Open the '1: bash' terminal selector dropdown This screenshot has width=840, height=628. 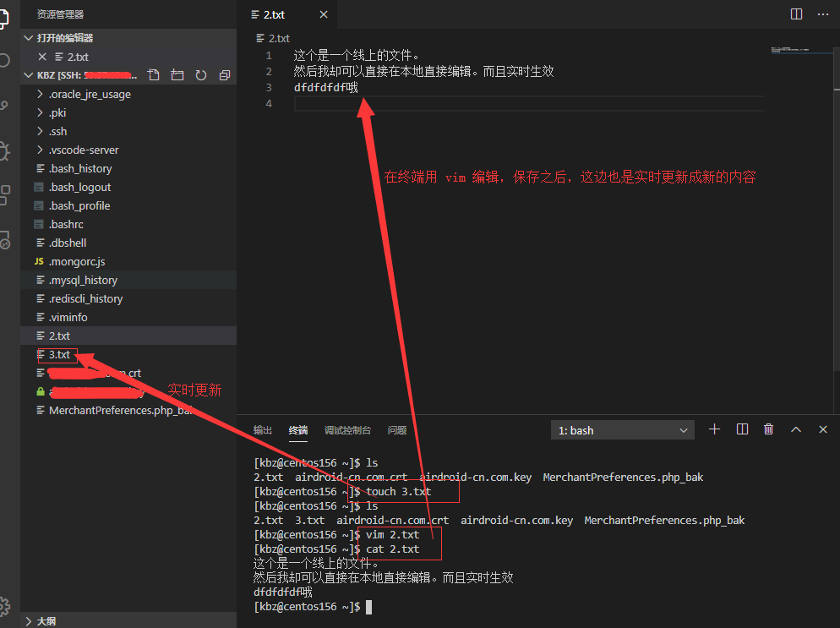(x=623, y=429)
